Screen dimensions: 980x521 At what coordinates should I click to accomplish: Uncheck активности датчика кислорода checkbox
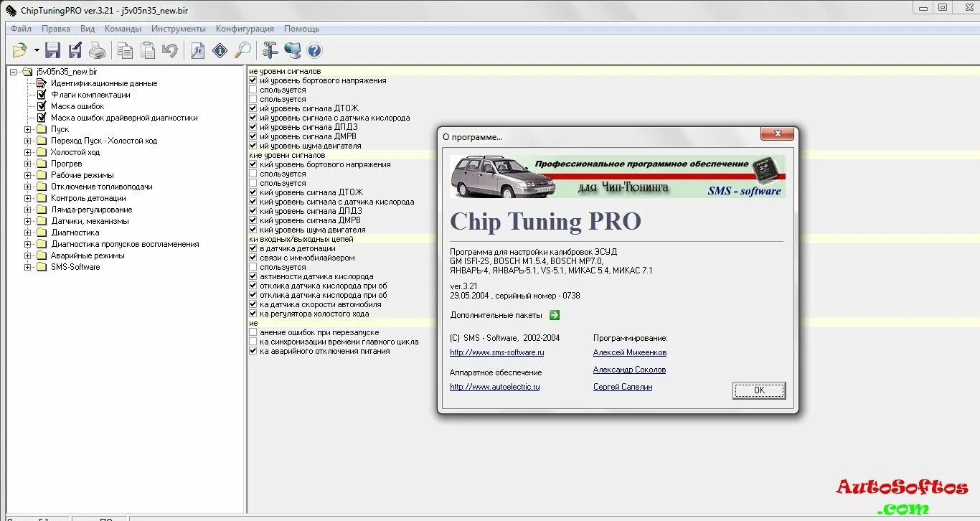253,276
